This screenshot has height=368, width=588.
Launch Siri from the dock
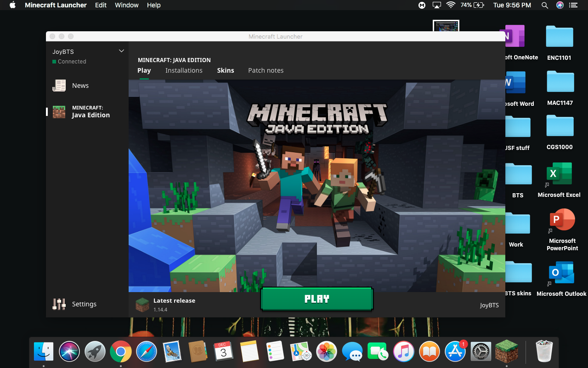click(69, 352)
